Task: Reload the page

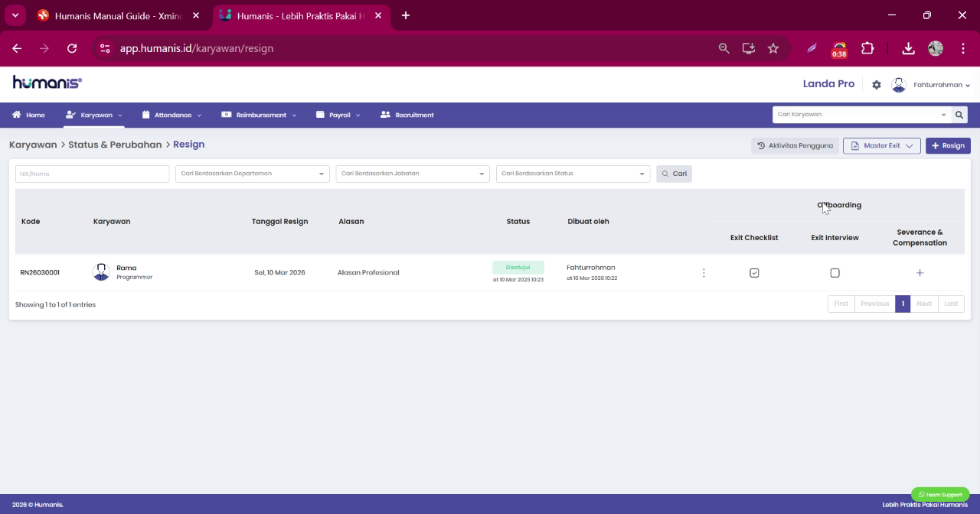Action: tap(72, 48)
